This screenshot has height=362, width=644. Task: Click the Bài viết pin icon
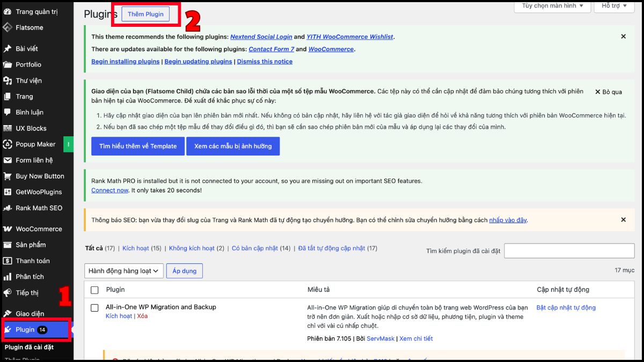(x=8, y=48)
